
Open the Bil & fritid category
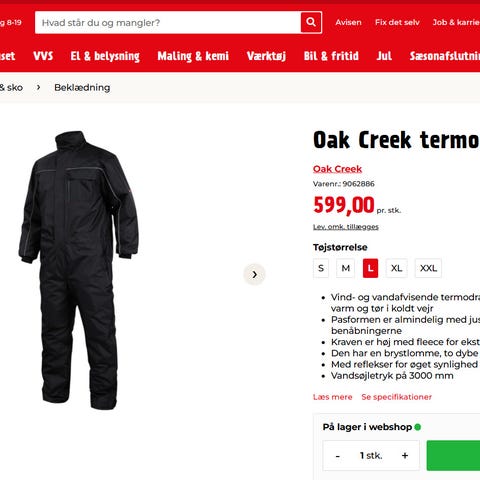331,56
